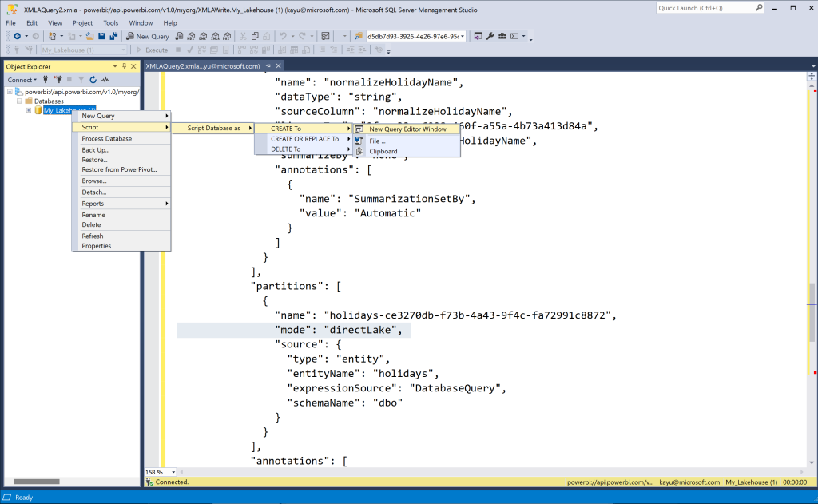Select DELETE To option
The image size is (818, 504).
pos(304,149)
